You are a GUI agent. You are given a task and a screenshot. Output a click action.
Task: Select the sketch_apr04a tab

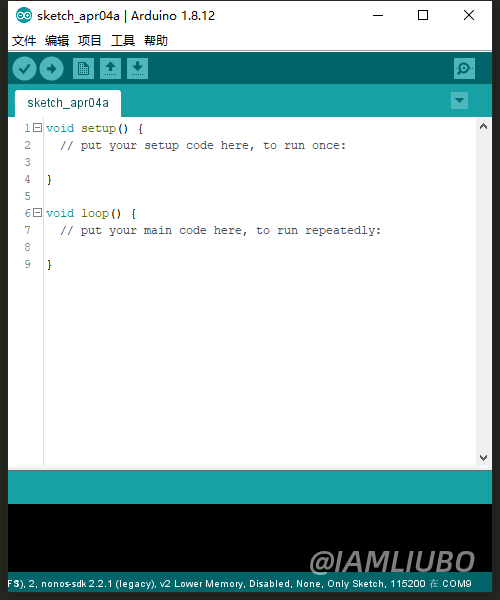(x=68, y=103)
